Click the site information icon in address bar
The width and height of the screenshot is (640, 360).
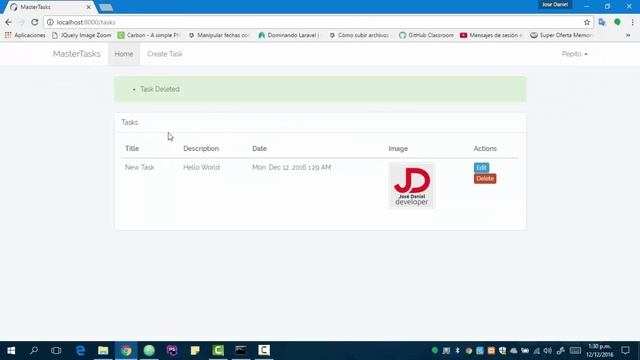[x=50, y=22]
